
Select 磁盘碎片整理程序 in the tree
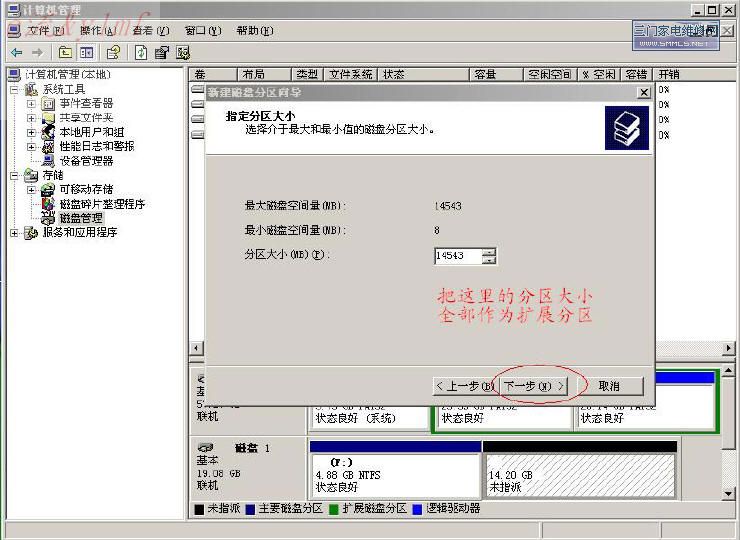(x=101, y=204)
